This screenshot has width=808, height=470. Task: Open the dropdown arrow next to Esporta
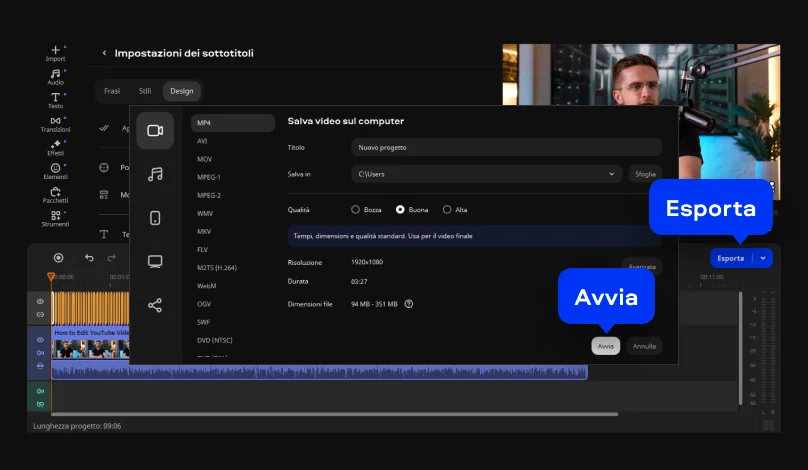763,258
